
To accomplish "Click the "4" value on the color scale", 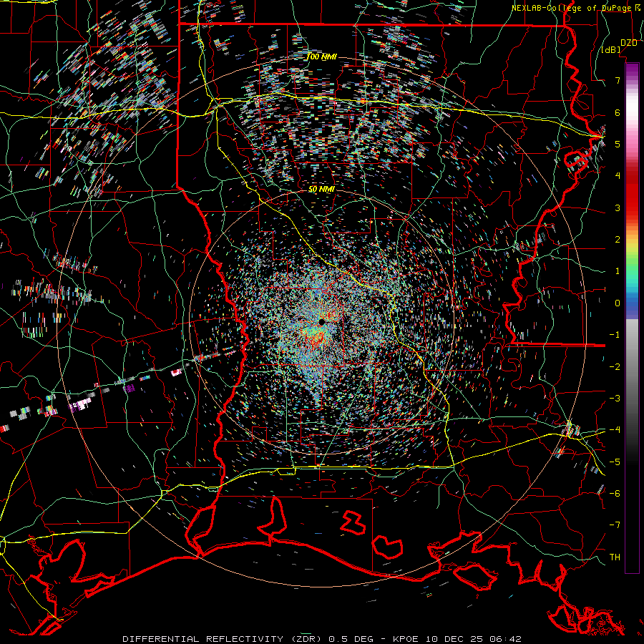I will click(618, 176).
